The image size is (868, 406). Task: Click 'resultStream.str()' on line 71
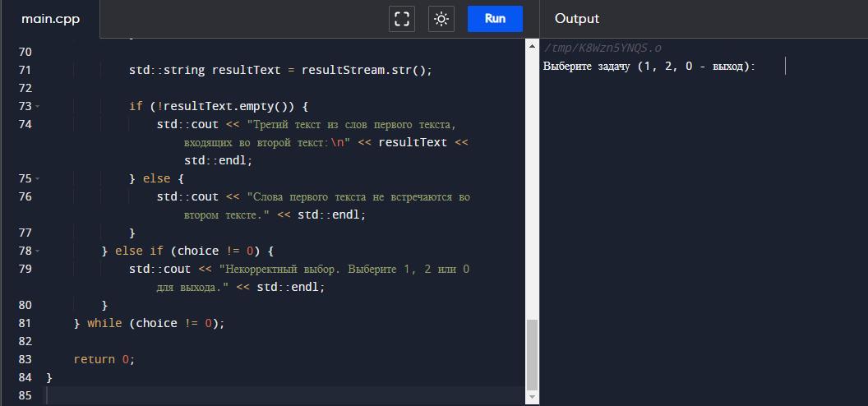(x=362, y=70)
